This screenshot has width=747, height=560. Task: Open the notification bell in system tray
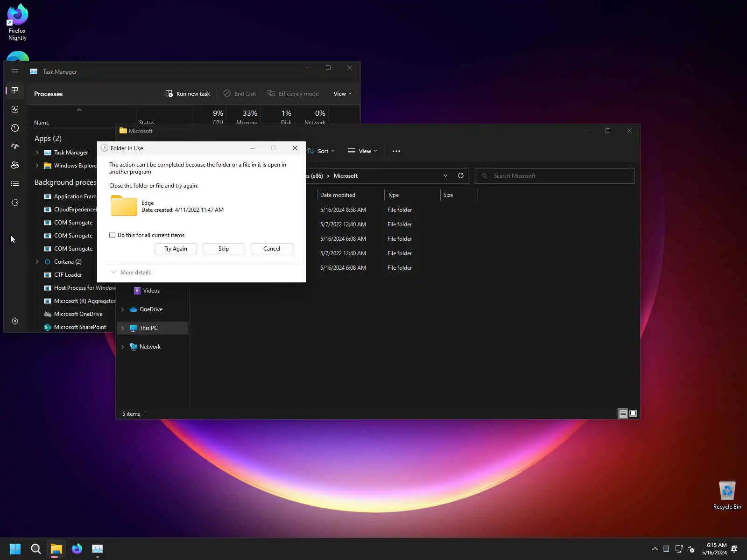point(734,549)
